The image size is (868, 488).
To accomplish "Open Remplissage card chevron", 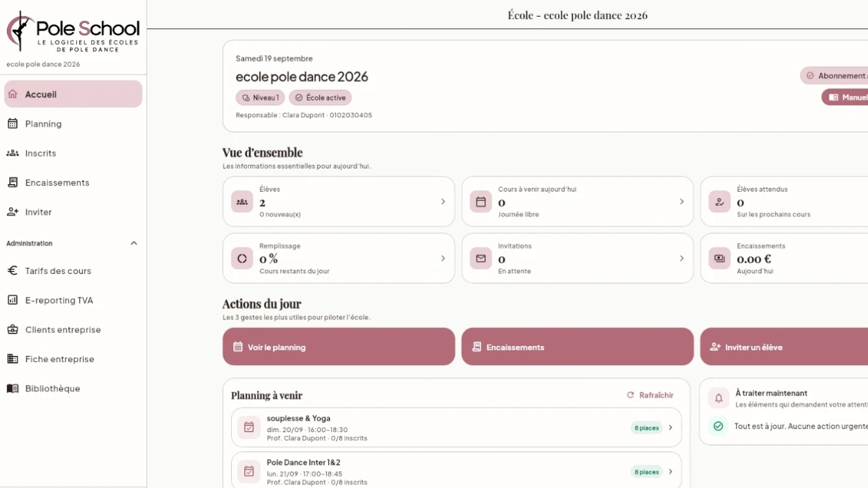I will [x=443, y=258].
